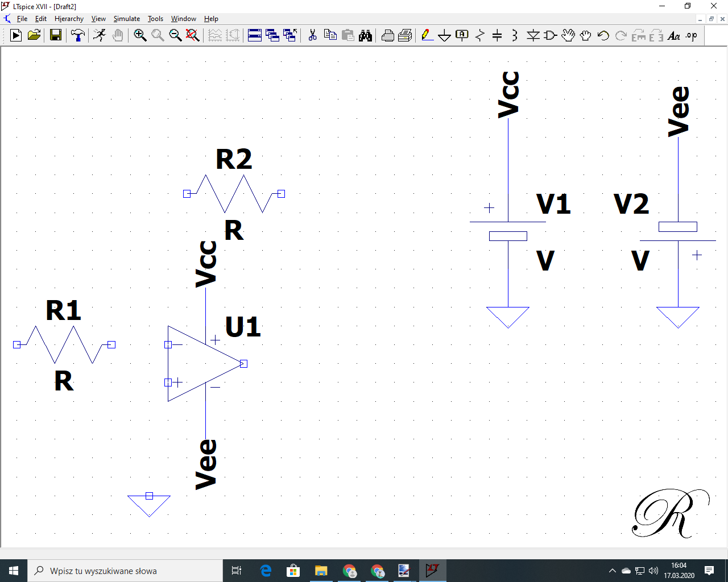Image resolution: width=728 pixels, height=582 pixels.
Task: Open the Edit menu
Action: tap(41, 19)
